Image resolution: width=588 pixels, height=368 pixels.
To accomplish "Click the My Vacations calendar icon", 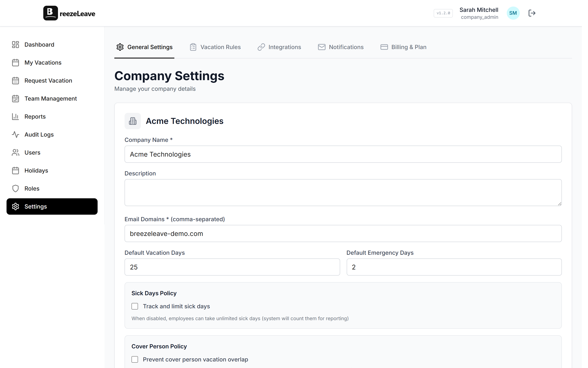I will pyautogui.click(x=16, y=63).
